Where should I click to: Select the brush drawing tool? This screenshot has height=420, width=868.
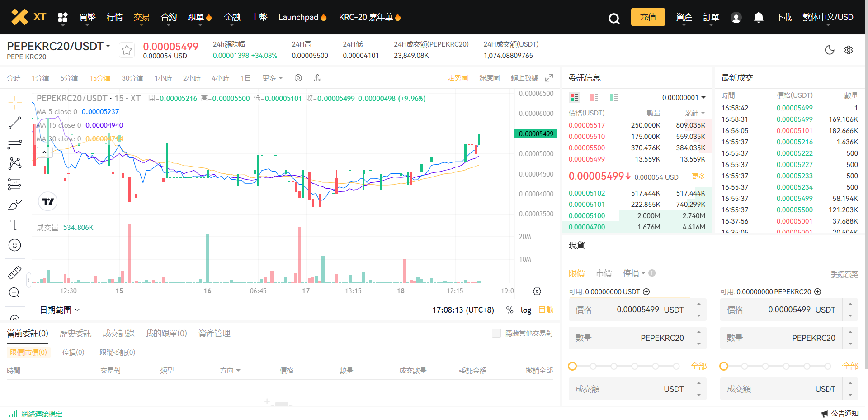click(x=15, y=205)
